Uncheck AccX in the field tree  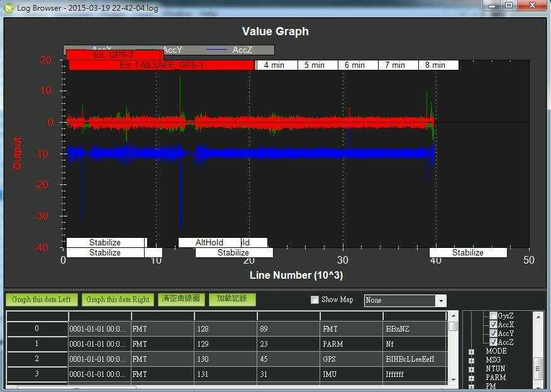click(493, 325)
